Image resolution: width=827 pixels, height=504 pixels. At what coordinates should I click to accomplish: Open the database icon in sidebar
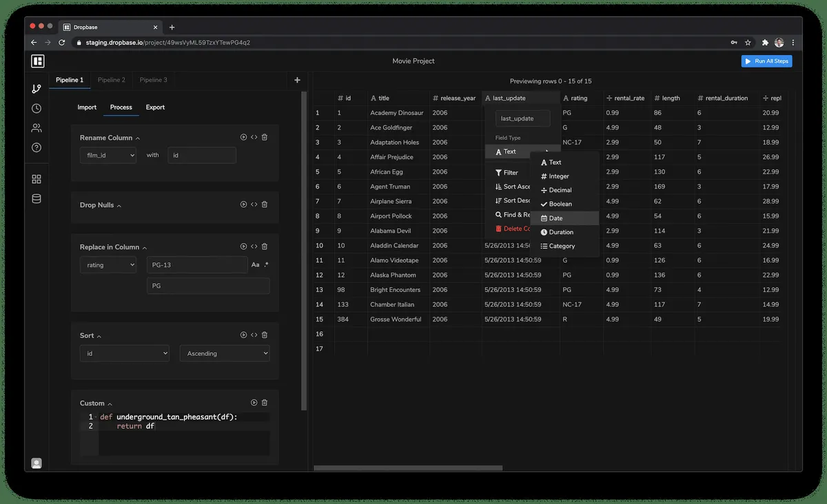37,199
